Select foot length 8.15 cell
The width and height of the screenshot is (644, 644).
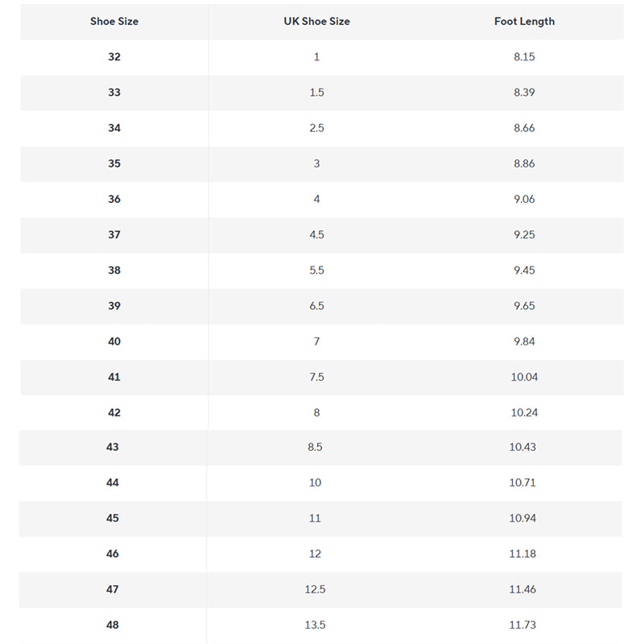click(524, 57)
